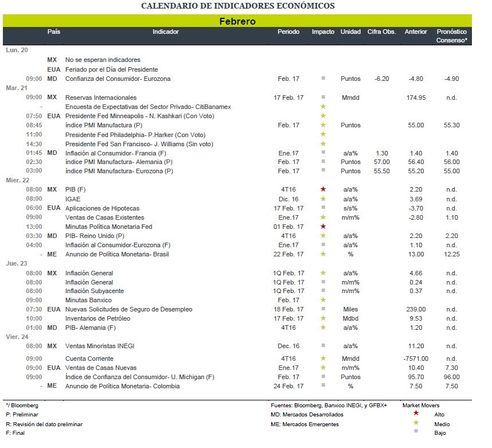
Task: Click the Mier. 22 day heading
Action: tap(18, 180)
